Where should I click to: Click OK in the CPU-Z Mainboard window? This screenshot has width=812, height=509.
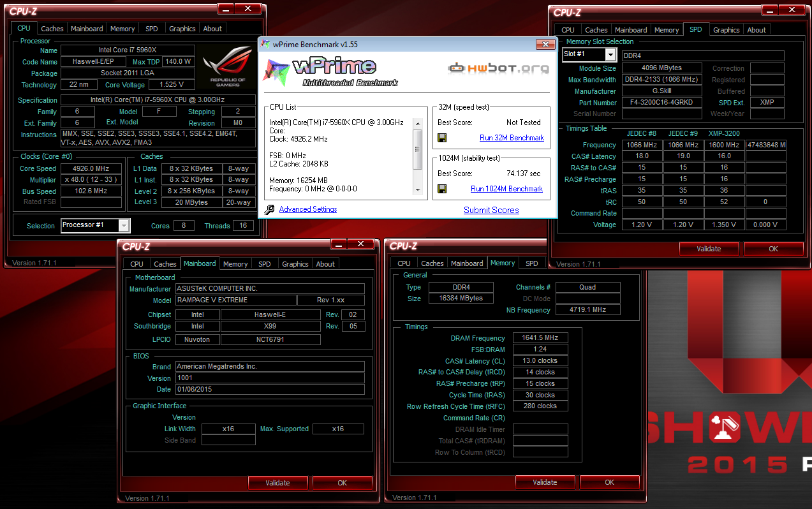pos(343,483)
